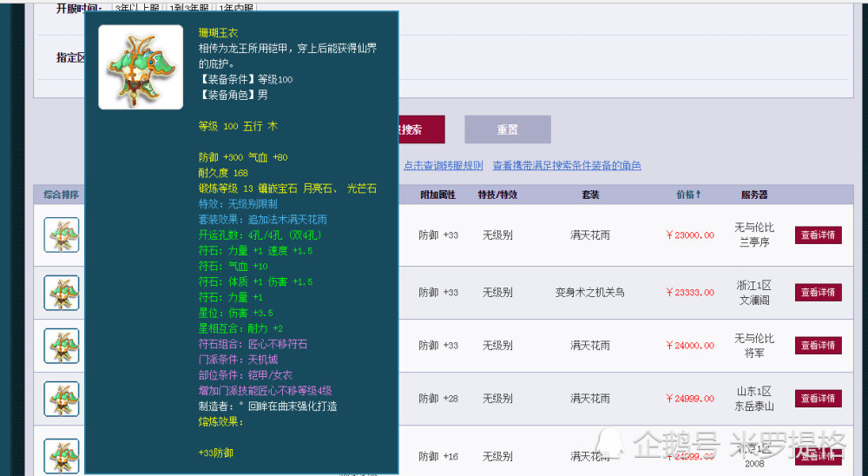This screenshot has width=868, height=476.
Task: Click the 无与伦比 将军 server cell
Action: [x=754, y=345]
